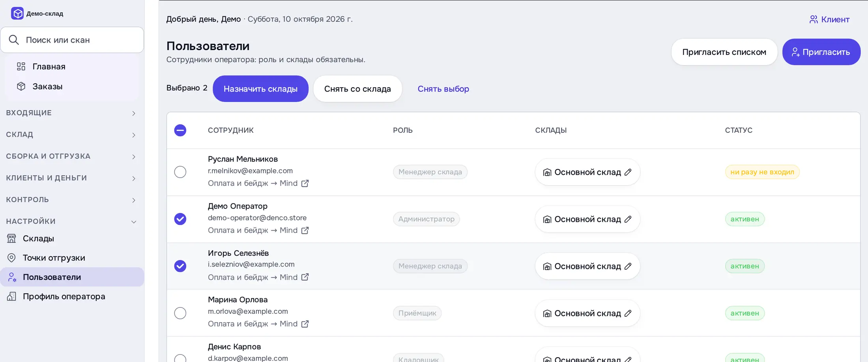Click the Склады shop icon in sidebar
The width and height of the screenshot is (868, 362).
click(11, 238)
